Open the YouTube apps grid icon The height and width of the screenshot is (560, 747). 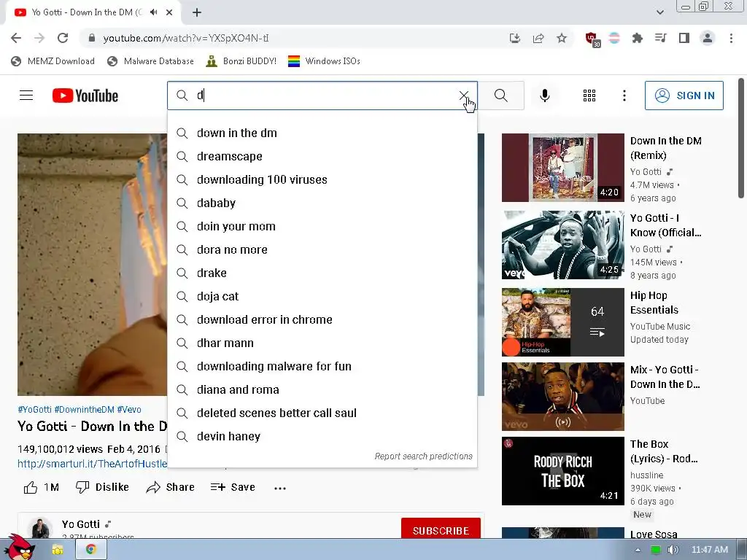click(x=589, y=96)
